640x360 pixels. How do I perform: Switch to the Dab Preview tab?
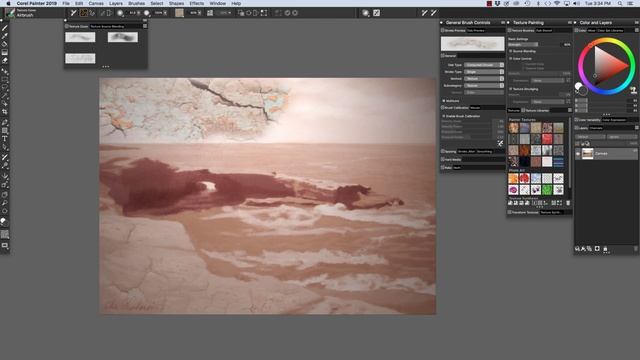[476, 31]
